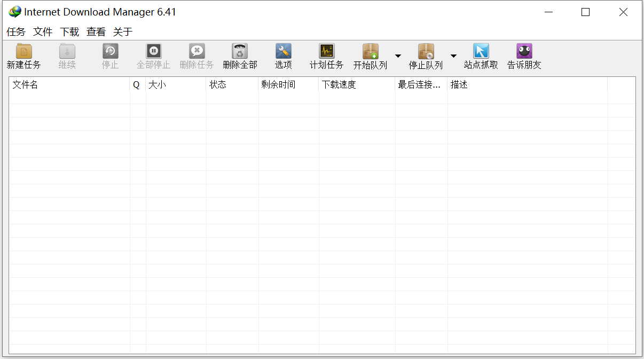Sort by the 大小 column header
Image resolution: width=644 pixels, height=359 pixels.
point(176,84)
